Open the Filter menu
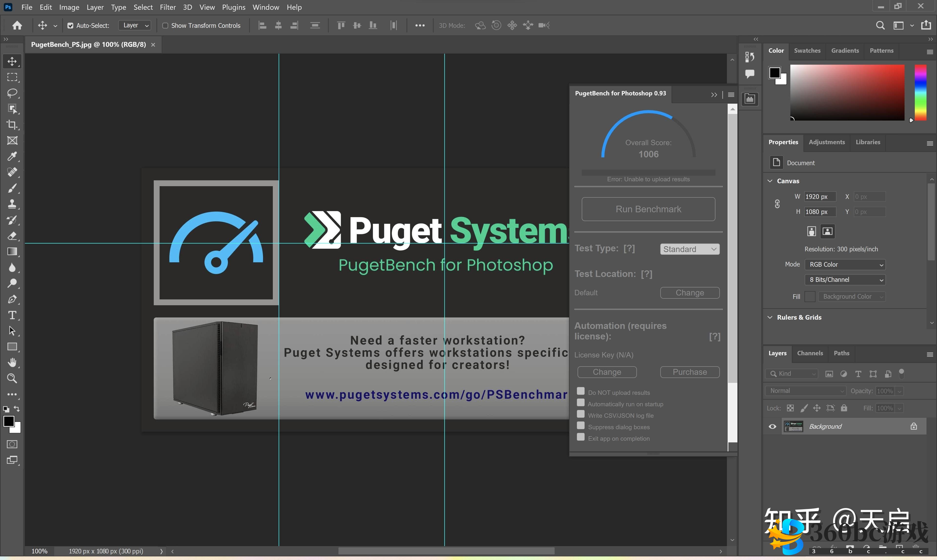The width and height of the screenshot is (937, 560). tap(168, 7)
